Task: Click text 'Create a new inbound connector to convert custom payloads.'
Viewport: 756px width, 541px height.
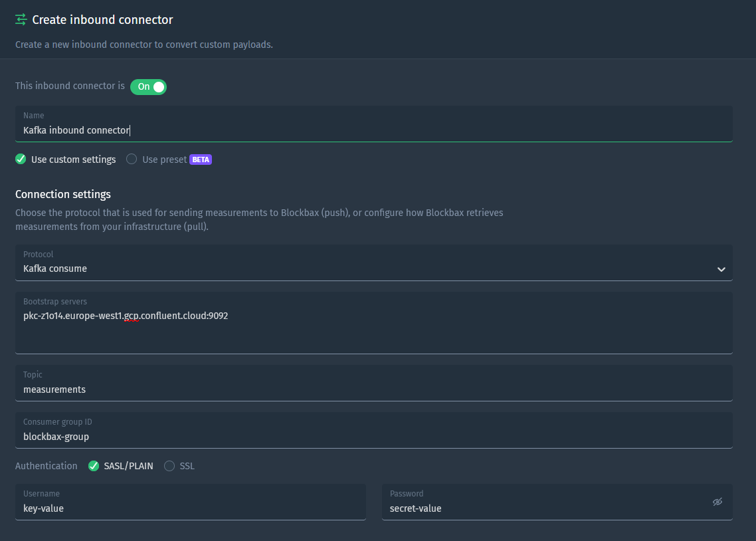Action: [144, 45]
